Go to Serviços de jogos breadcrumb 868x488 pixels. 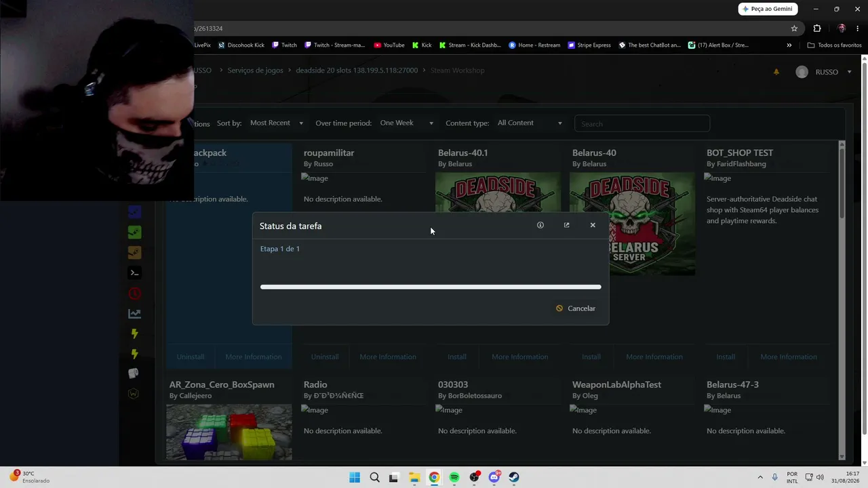(x=256, y=70)
